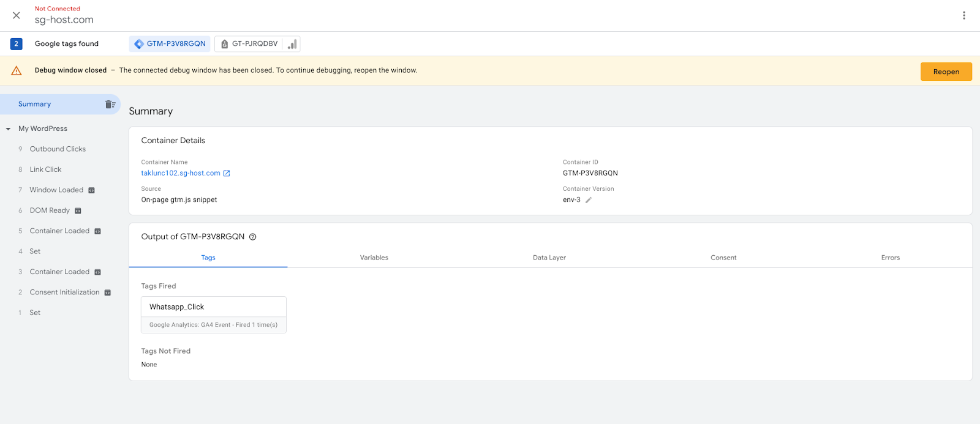Select the Window Loaded event
Screen dimensions: 980x424
tap(56, 190)
